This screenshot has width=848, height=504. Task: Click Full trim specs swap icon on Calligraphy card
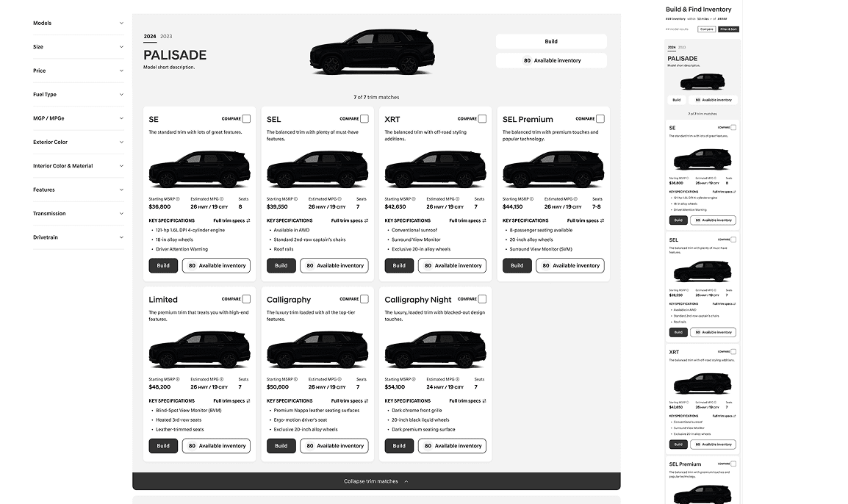366,400
